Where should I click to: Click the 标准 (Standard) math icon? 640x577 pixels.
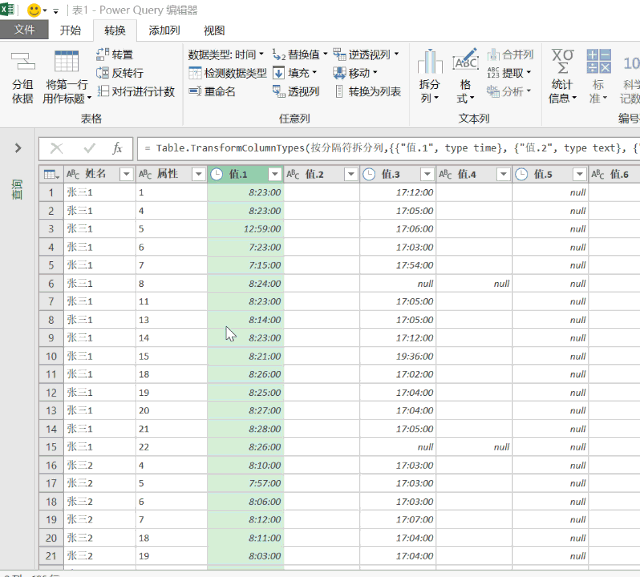click(598, 61)
